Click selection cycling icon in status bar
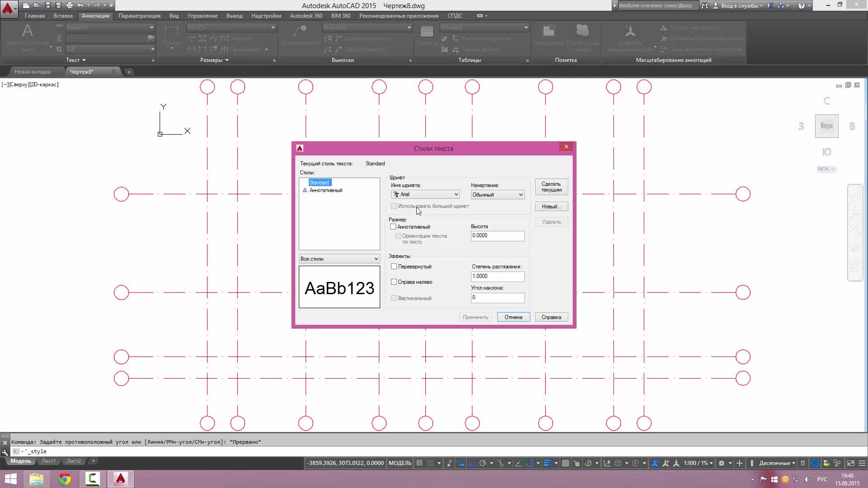Viewport: 868px width, 488px height. 576,463
